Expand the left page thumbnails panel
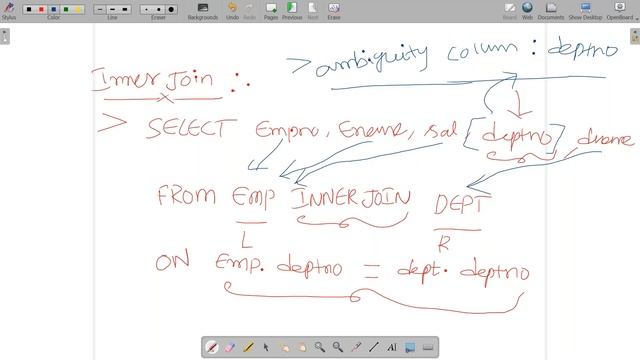640x360 pixels. [4, 36]
